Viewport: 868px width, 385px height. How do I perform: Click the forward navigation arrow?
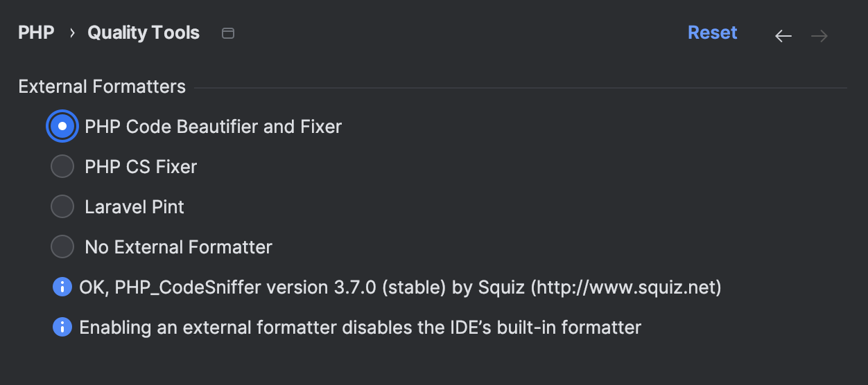(819, 36)
